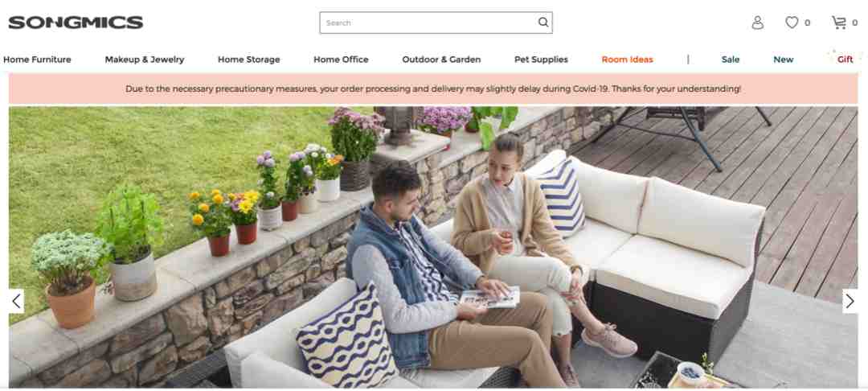Open the Outdoor & Garden menu
This screenshot has width=868, height=391.
point(441,60)
